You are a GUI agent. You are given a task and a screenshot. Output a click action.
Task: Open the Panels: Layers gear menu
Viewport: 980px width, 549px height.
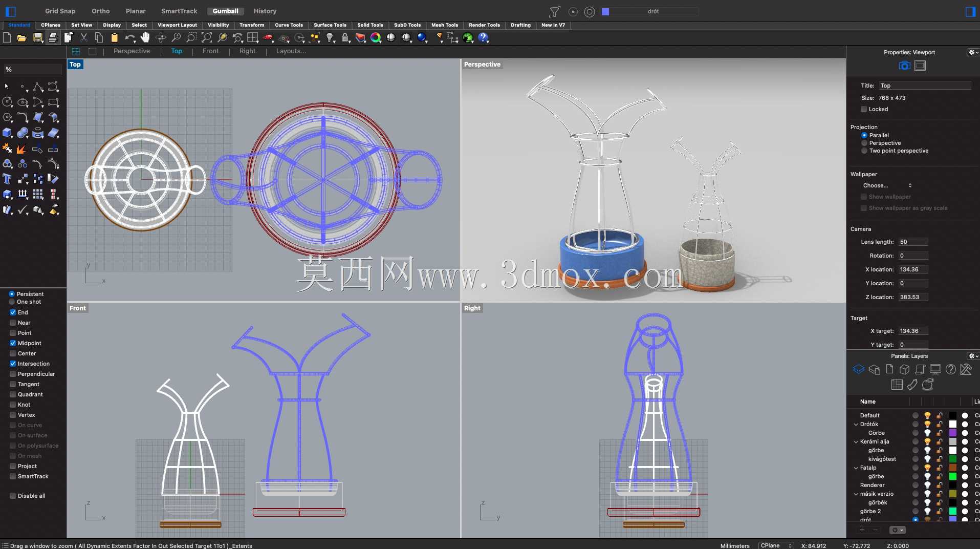pyautogui.click(x=973, y=356)
